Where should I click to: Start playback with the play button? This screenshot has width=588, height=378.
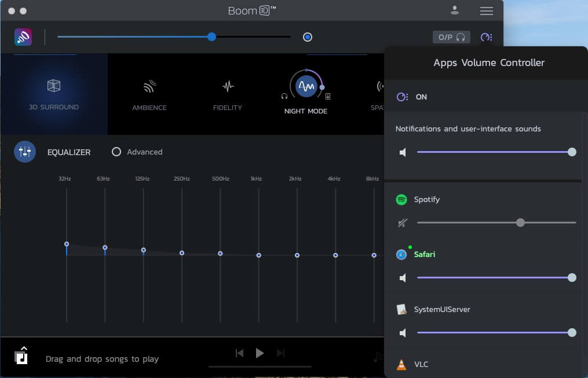pyautogui.click(x=260, y=353)
